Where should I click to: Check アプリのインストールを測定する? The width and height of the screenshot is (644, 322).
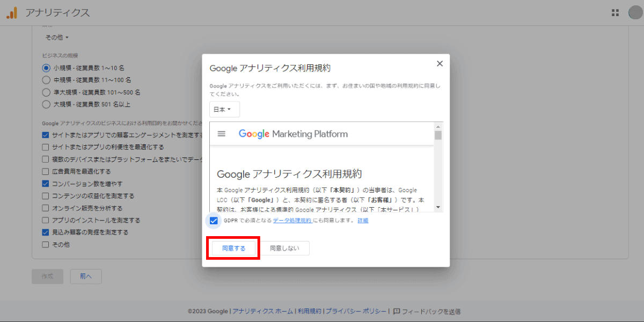[46, 221]
